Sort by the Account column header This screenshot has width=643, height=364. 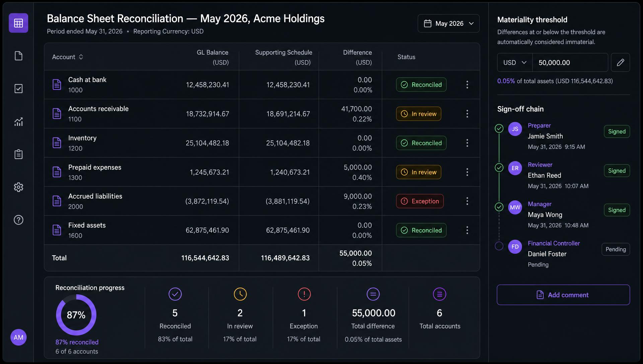67,57
